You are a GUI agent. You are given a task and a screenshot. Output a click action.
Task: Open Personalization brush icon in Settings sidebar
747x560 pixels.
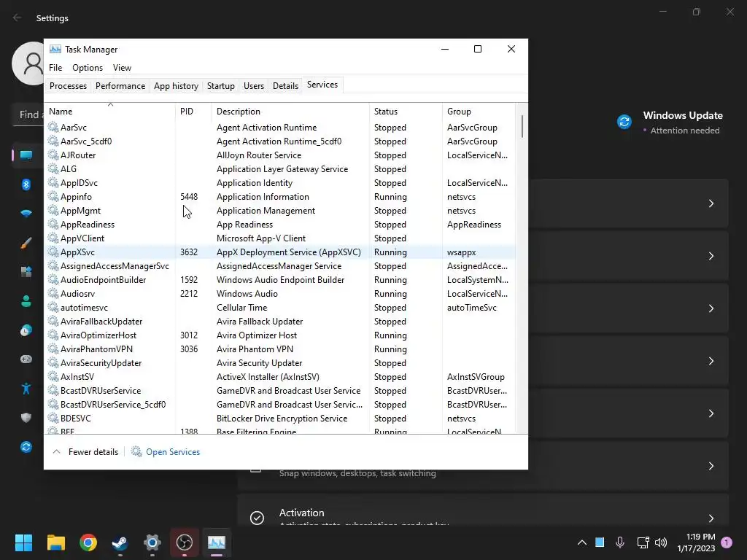click(x=26, y=243)
